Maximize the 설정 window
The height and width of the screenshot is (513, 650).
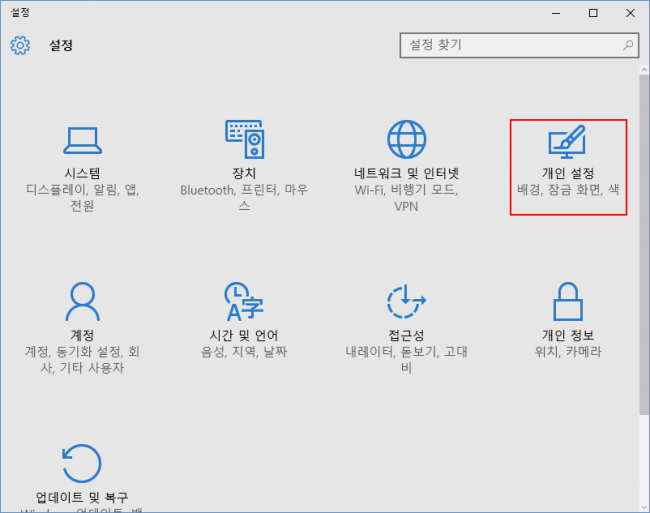593,13
